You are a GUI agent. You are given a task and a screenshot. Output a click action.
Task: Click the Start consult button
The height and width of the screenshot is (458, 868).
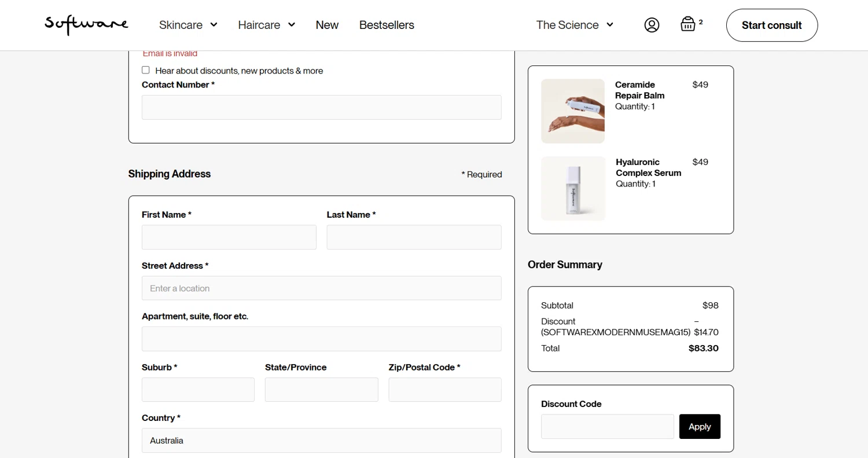click(772, 25)
